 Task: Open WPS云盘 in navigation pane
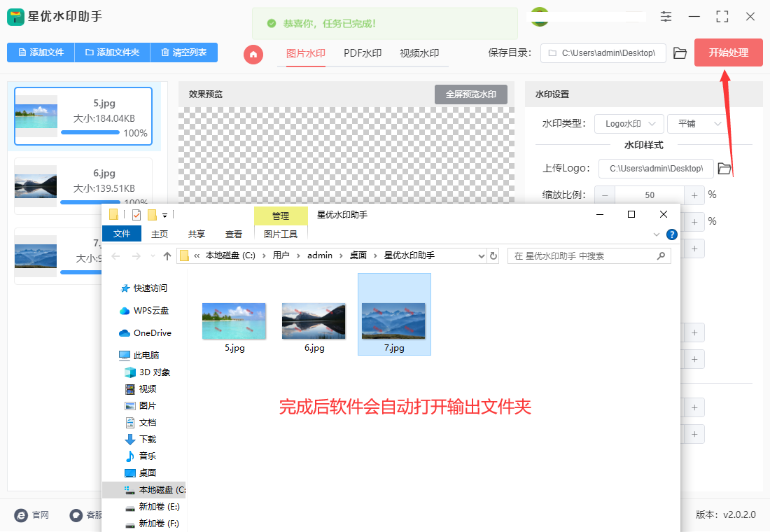pos(144,311)
